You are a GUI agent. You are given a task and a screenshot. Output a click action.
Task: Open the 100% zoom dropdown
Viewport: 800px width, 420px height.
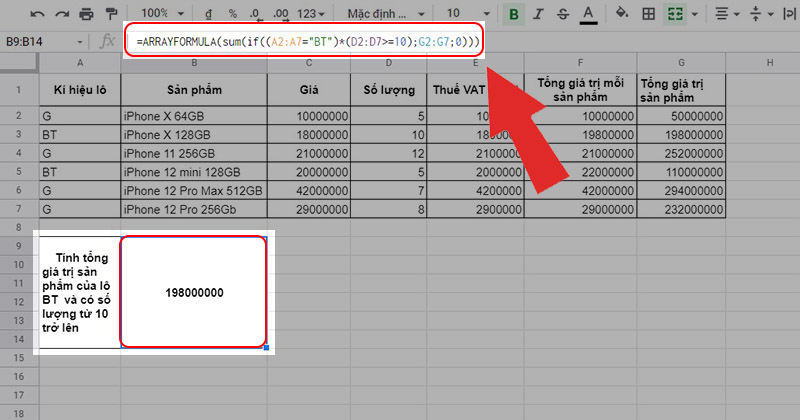tap(160, 14)
